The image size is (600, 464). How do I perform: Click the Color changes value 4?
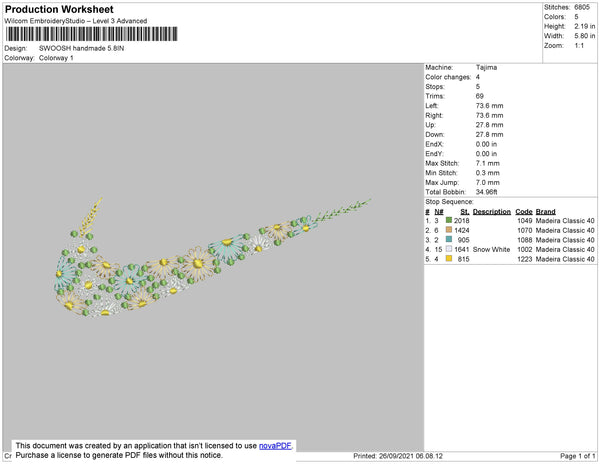tap(478, 77)
